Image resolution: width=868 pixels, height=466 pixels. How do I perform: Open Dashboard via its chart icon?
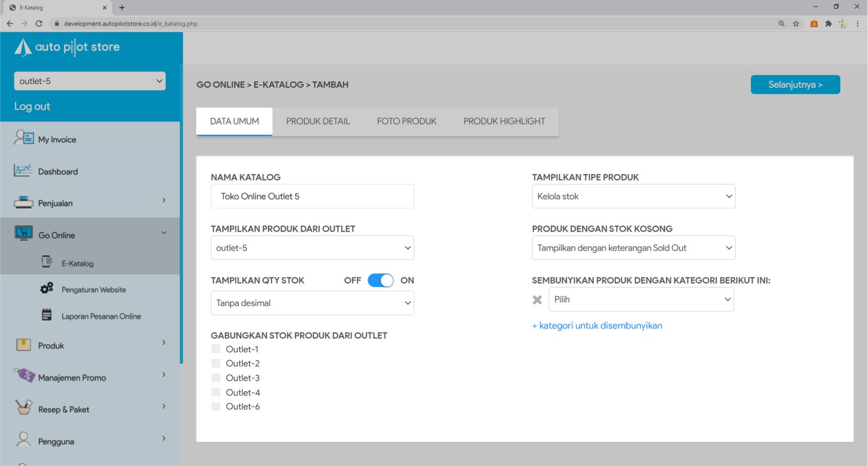click(23, 170)
